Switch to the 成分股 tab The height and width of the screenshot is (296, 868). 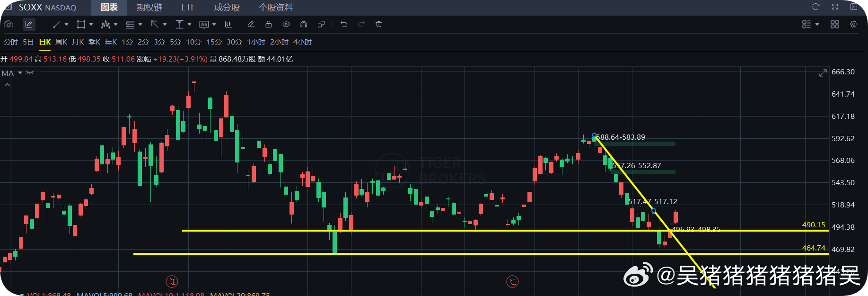click(227, 8)
